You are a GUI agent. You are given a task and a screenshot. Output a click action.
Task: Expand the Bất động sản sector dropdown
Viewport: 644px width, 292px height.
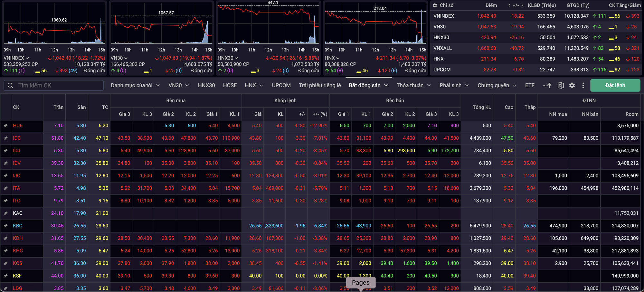coord(386,85)
